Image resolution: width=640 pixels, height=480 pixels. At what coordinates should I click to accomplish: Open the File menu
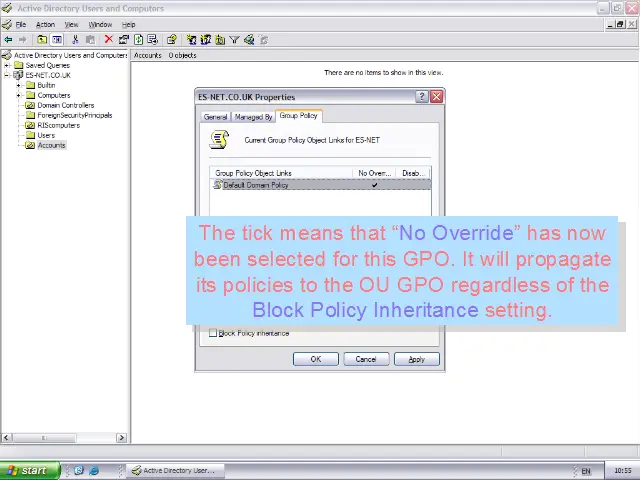pos(20,24)
